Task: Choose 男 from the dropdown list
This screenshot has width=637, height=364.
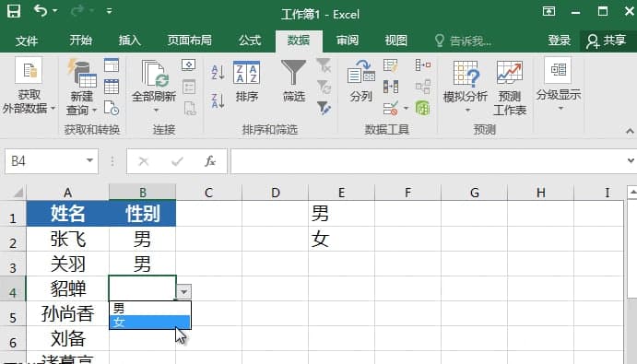Action: pos(150,308)
